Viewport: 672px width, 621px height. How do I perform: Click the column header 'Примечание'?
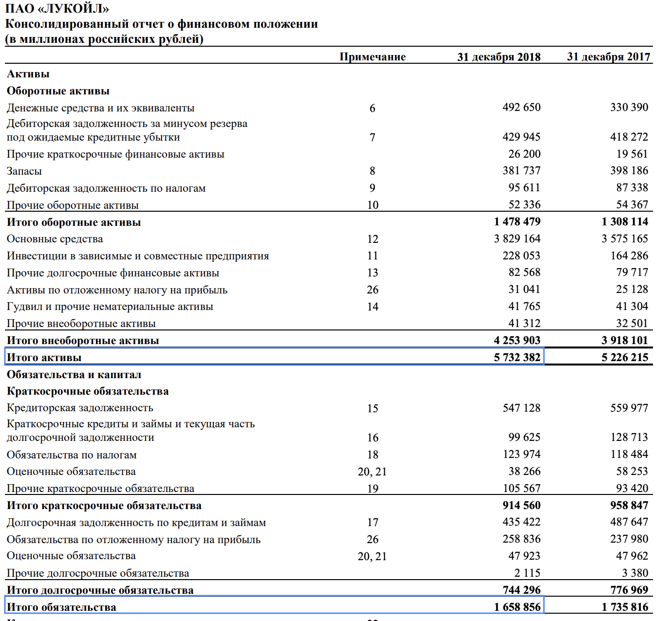[373, 57]
